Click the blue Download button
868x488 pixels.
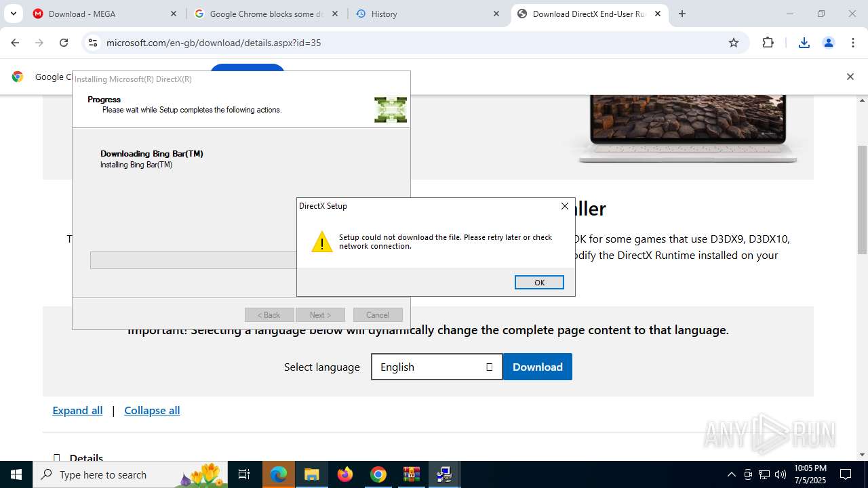[537, 367]
